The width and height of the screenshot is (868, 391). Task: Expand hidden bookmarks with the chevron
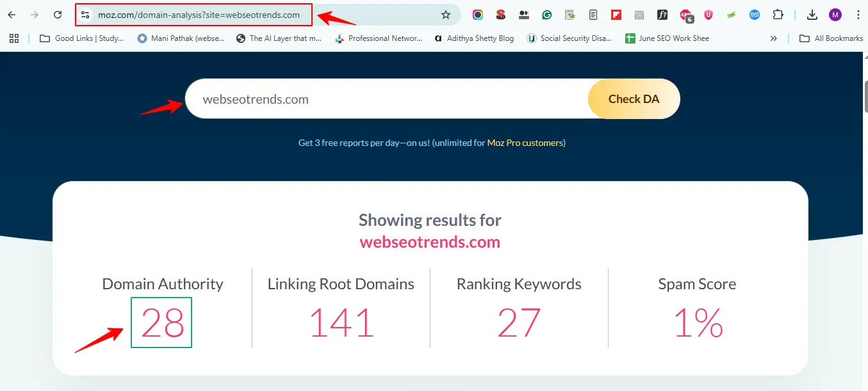tap(773, 38)
